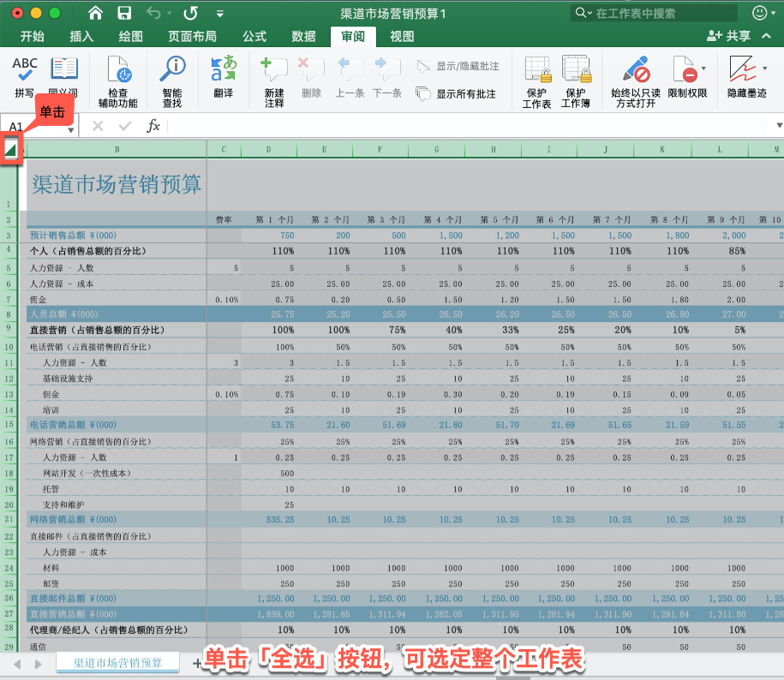The width and height of the screenshot is (784, 680).
Task: Click 保护工作表 protect sheet
Action: 537,82
